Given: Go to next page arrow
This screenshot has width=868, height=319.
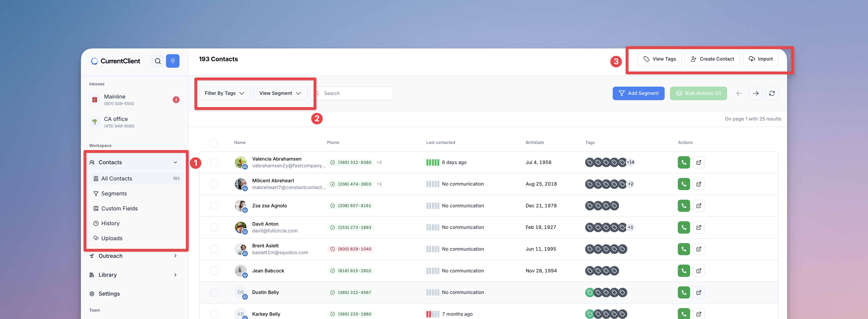Looking at the screenshot, I should (755, 93).
